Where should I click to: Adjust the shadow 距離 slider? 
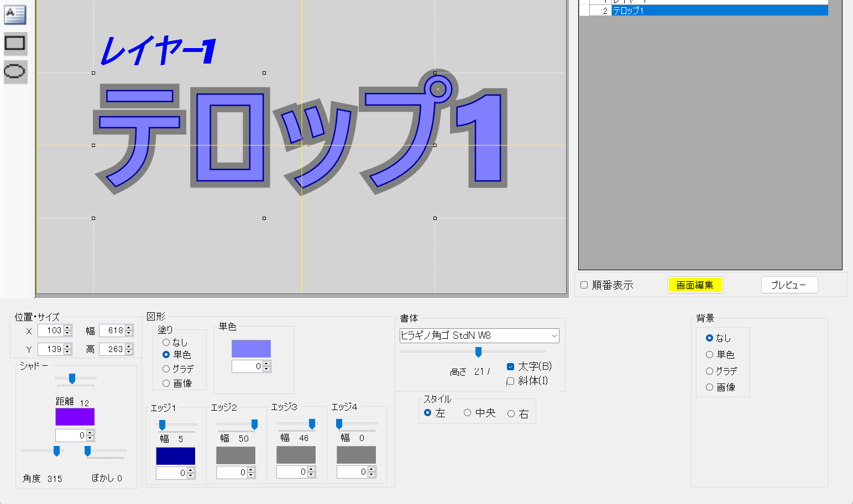pyautogui.click(x=72, y=379)
